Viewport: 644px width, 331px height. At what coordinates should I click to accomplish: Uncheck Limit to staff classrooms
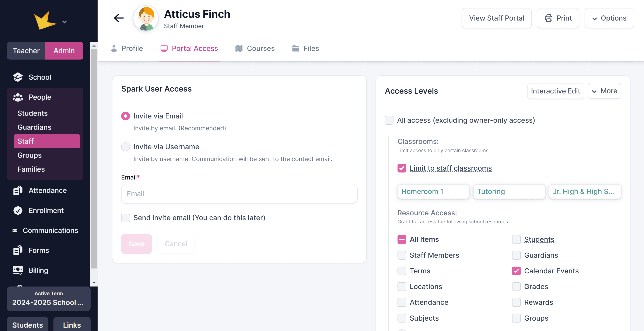[x=402, y=168]
